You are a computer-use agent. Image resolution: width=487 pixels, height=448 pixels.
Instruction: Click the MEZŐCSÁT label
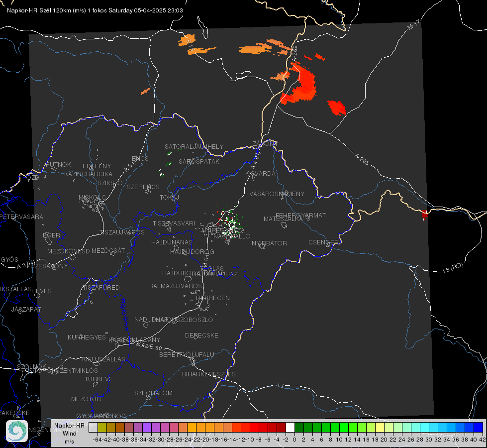(108, 250)
